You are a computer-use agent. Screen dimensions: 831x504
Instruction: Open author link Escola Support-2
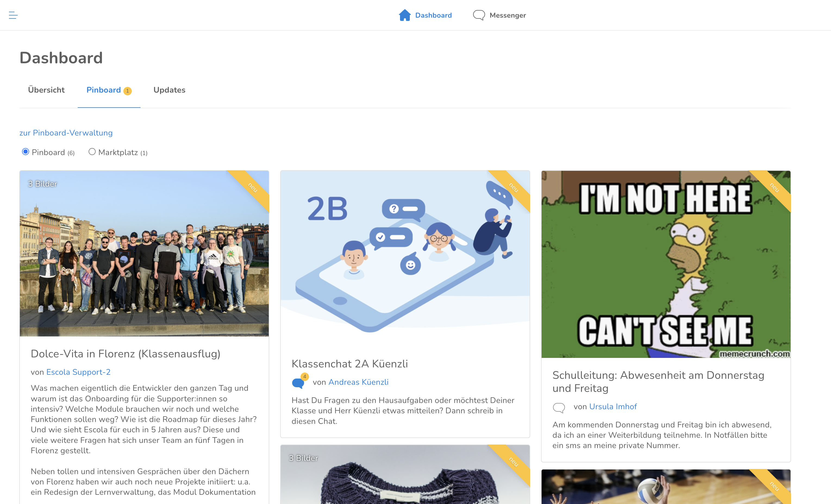click(78, 372)
